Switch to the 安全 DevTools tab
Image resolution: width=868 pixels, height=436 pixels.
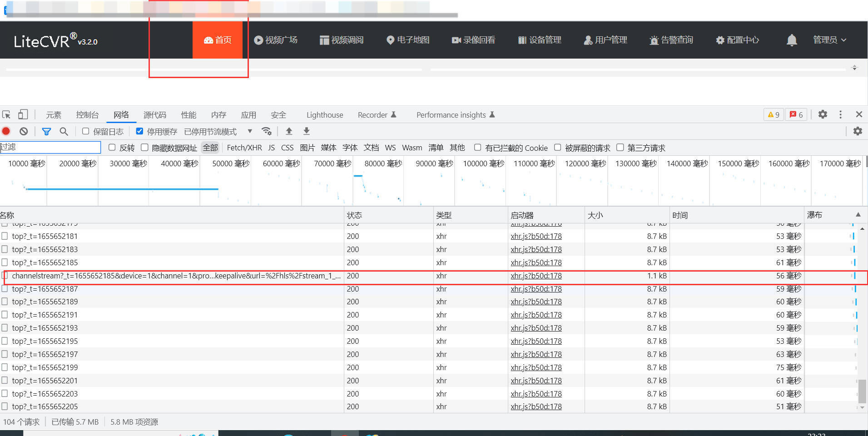pos(278,115)
